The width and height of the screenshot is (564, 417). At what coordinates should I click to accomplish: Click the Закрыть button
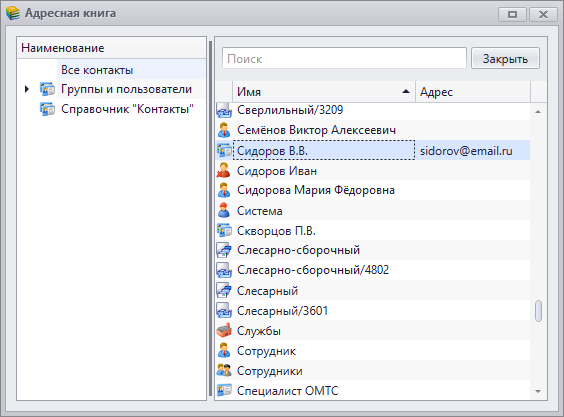(505, 58)
